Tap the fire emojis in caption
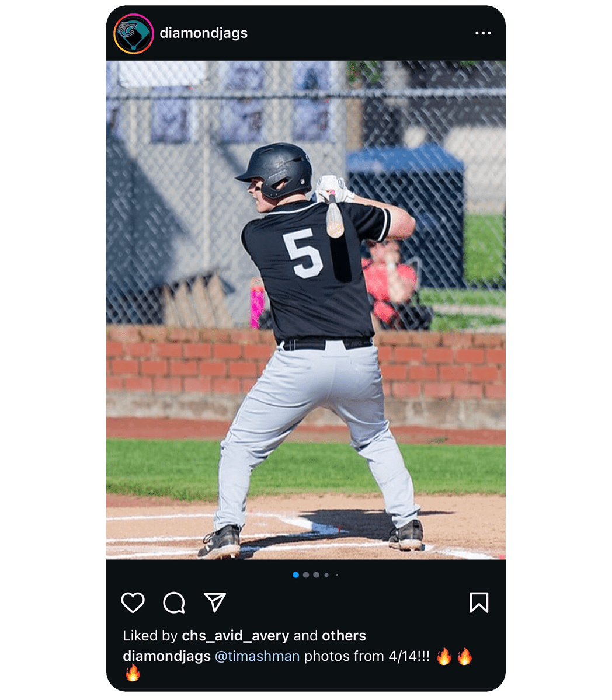The height and width of the screenshot is (700, 612). (x=454, y=656)
